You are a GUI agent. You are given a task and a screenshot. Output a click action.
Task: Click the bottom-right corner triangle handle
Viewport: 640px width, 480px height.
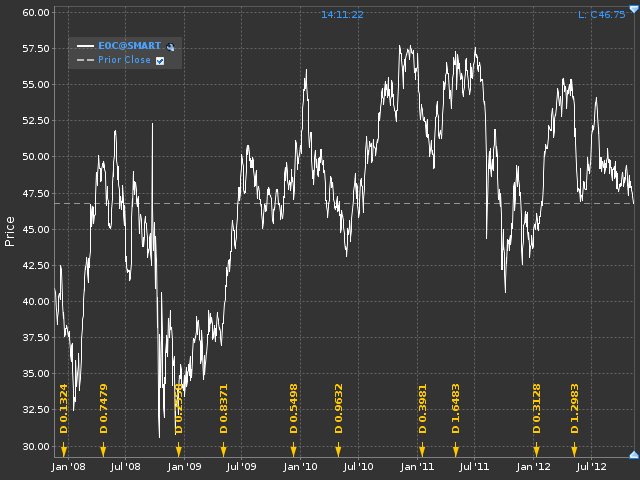click(634, 455)
